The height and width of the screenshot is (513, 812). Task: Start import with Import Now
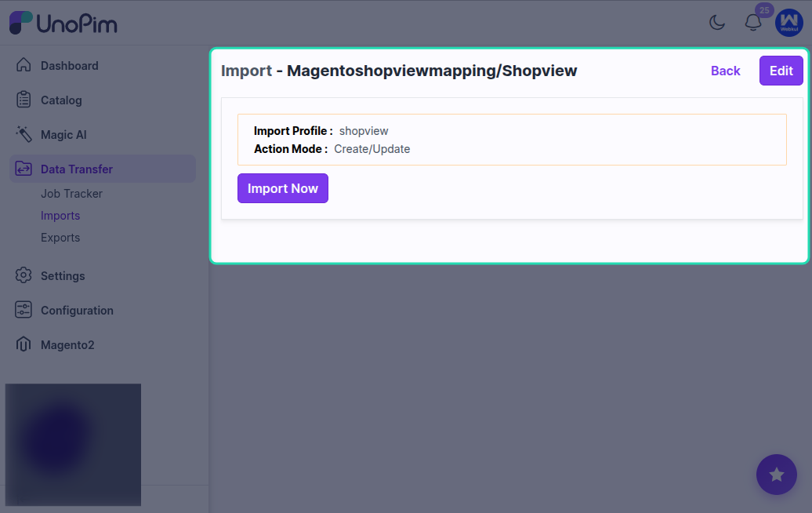click(x=283, y=188)
